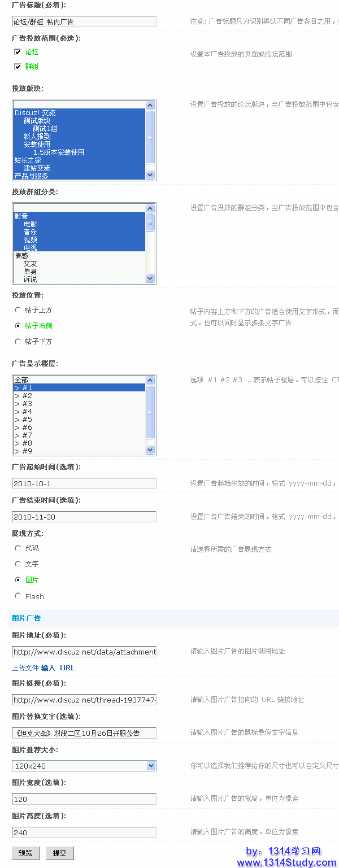Click the 预览 button
The height and width of the screenshot is (868, 339).
(x=25, y=853)
